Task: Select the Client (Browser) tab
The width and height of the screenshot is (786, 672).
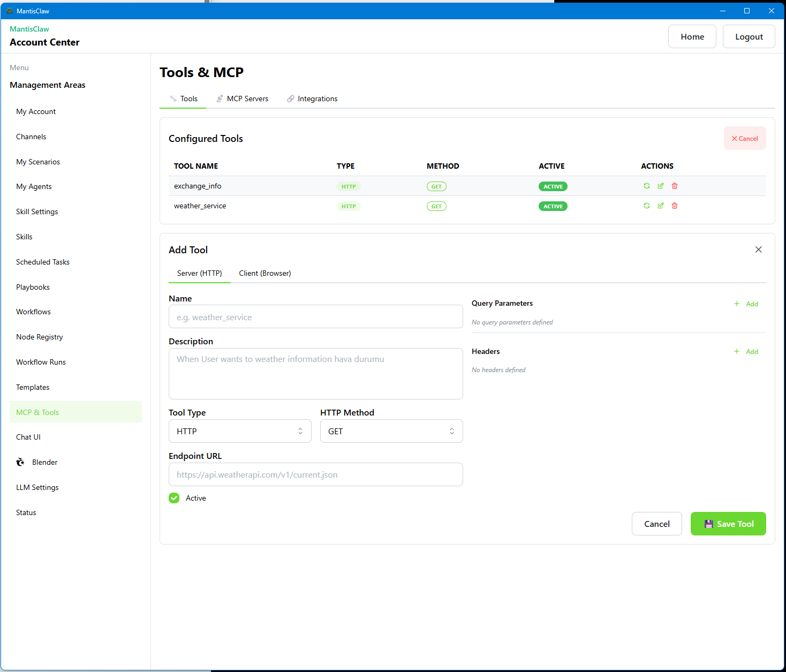Action: point(264,273)
